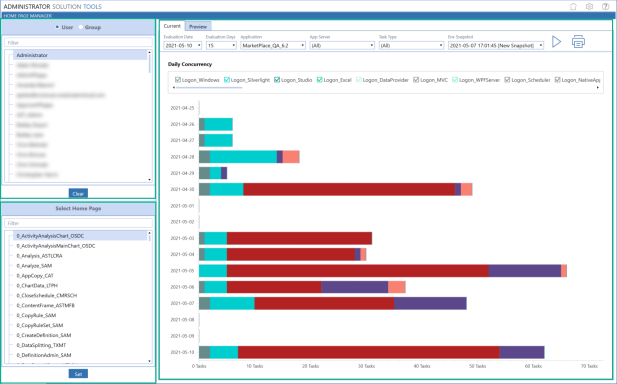This screenshot has height=384, width=617.
Task: Click the red bar segment for 2021-04-30
Action: [x=349, y=189]
